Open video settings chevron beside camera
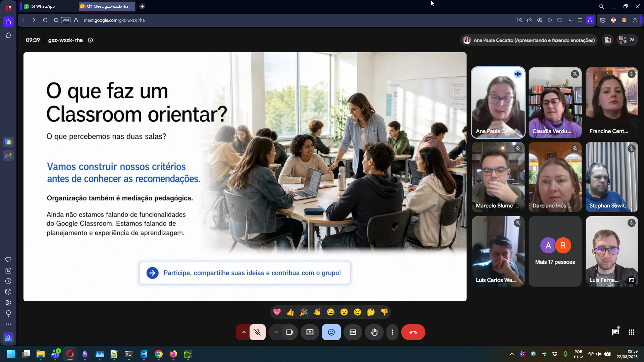 276,332
